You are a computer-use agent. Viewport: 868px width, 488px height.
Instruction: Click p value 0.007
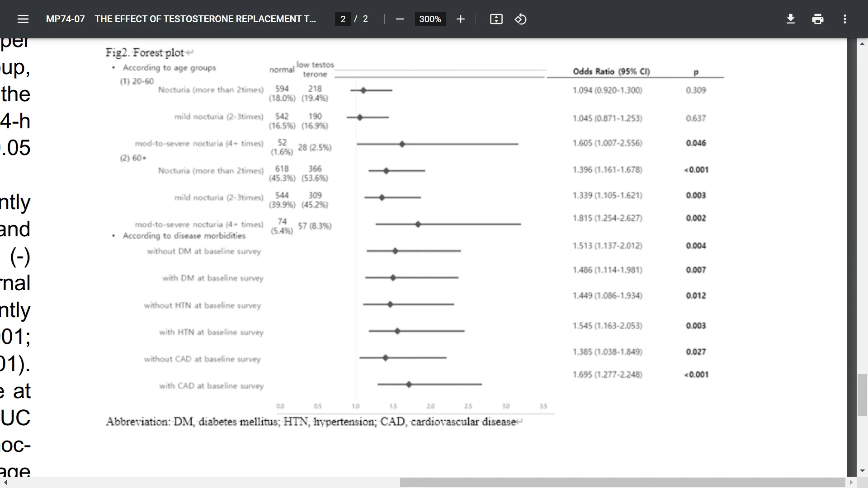point(695,270)
